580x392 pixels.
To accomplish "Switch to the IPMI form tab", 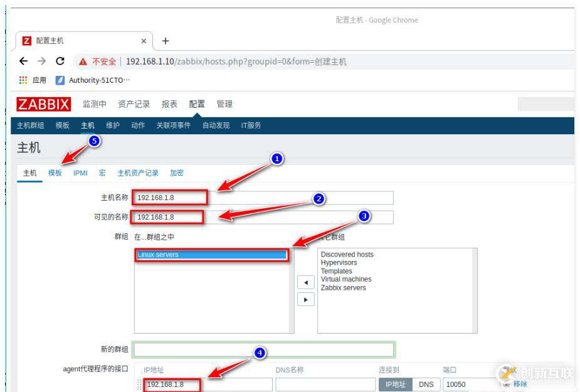I will [80, 173].
